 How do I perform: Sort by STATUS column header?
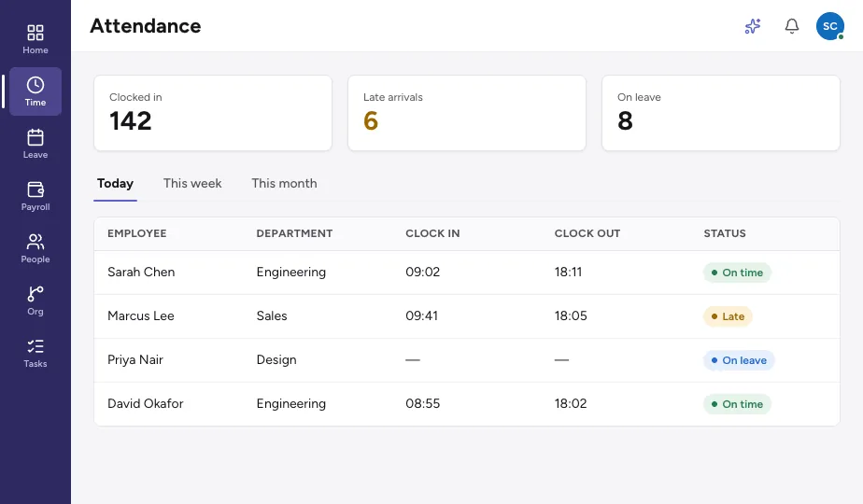(725, 233)
